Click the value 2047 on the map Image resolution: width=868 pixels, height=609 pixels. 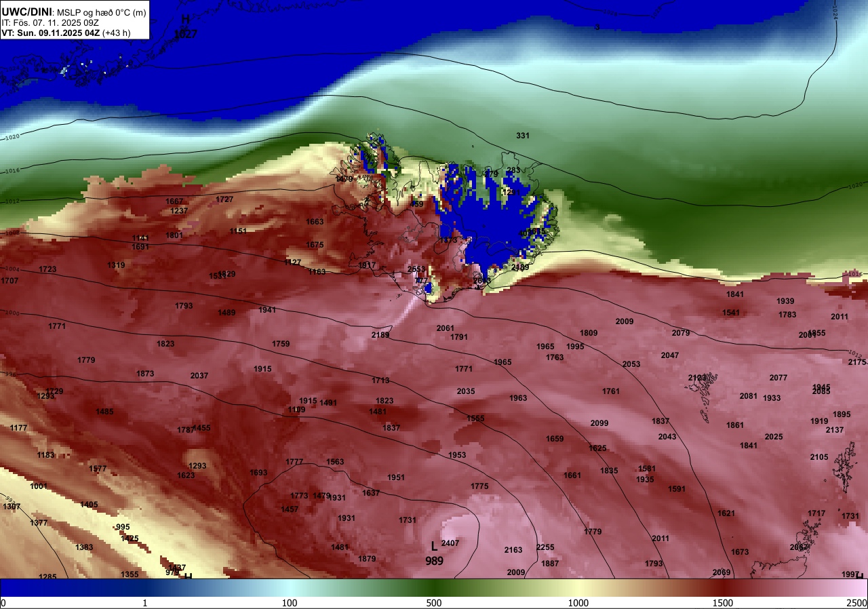pyautogui.click(x=670, y=355)
